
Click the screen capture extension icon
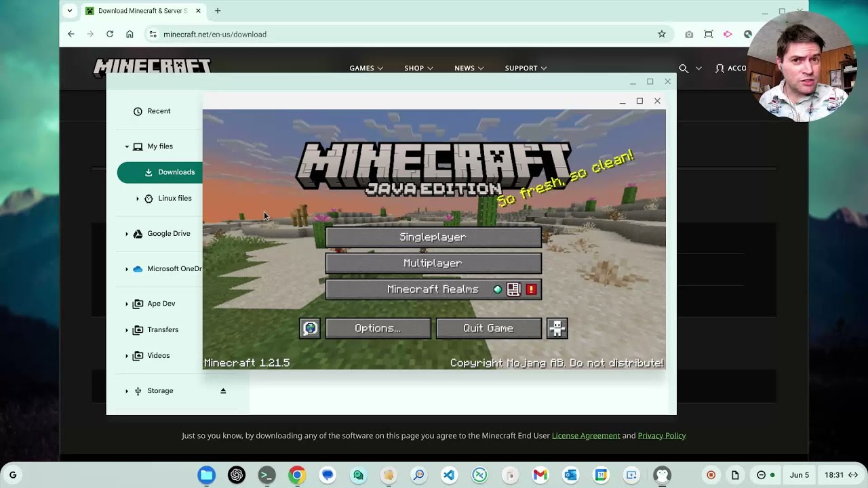(x=709, y=34)
